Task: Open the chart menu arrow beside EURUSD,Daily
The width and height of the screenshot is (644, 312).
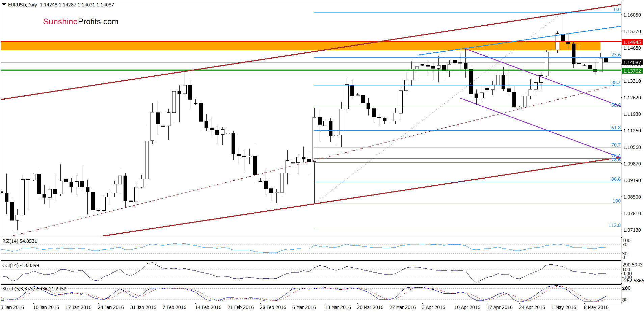Action: (4, 5)
